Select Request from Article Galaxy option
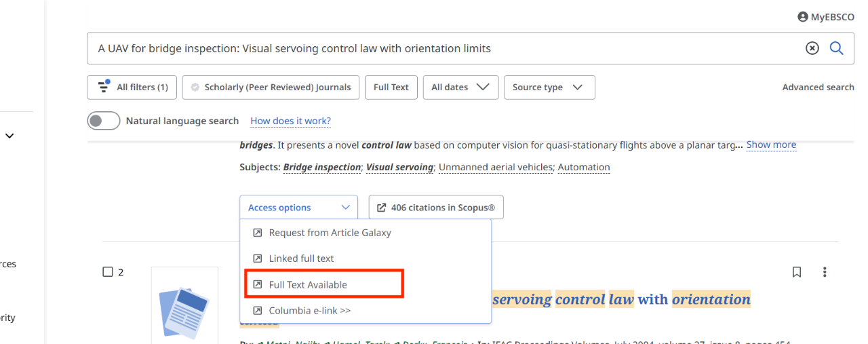The height and width of the screenshot is (344, 868). [x=330, y=233]
